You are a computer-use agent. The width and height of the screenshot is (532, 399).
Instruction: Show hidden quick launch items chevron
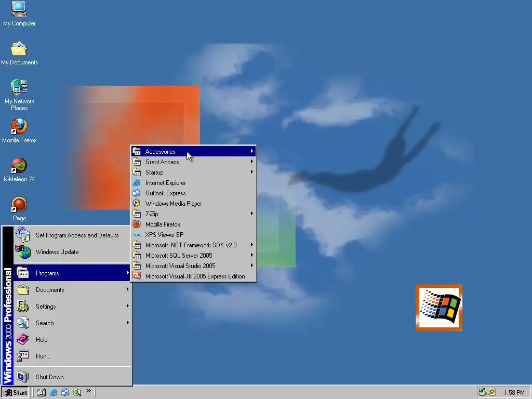(x=88, y=391)
